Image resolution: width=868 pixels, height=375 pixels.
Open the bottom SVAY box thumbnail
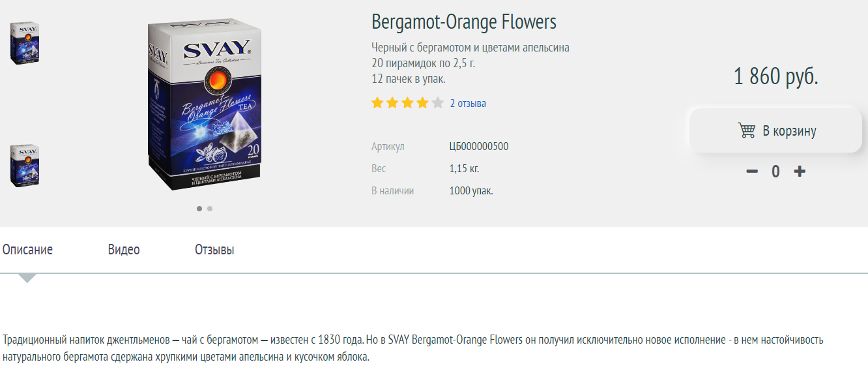(25, 166)
